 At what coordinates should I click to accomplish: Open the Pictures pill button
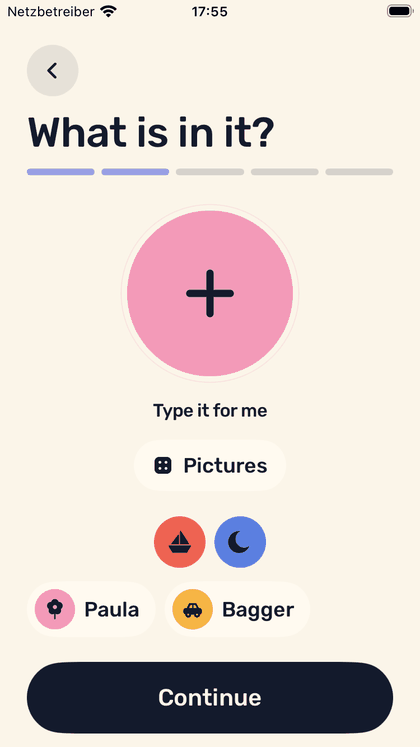(210, 465)
